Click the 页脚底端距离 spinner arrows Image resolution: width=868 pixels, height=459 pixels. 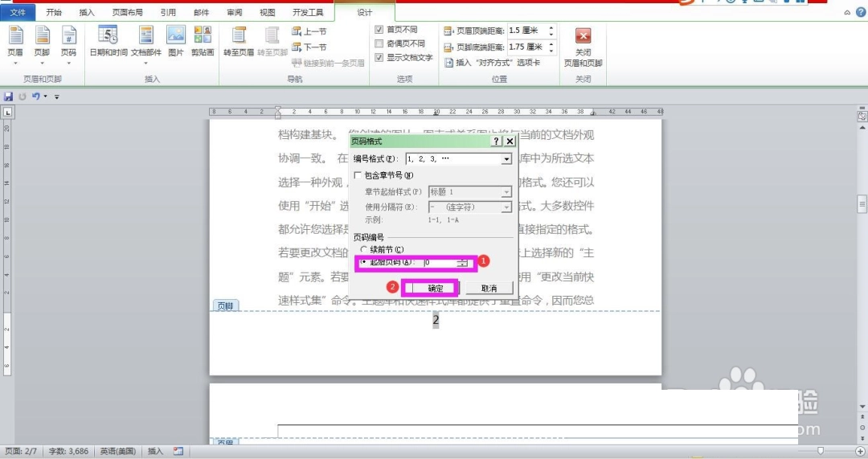pyautogui.click(x=551, y=47)
